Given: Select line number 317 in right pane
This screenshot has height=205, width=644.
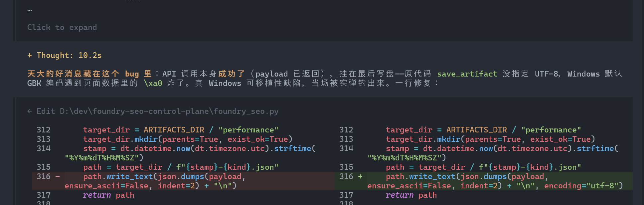Looking at the screenshot, I should click(x=346, y=195).
